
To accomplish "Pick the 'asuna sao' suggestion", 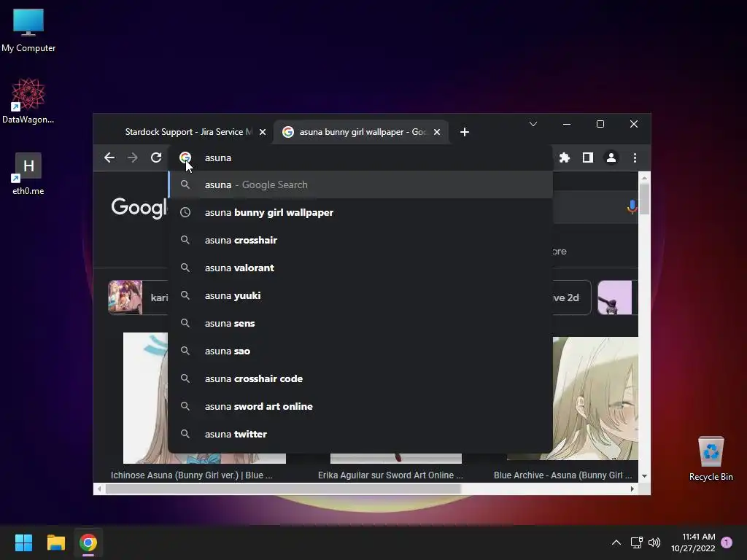I will click(360, 351).
